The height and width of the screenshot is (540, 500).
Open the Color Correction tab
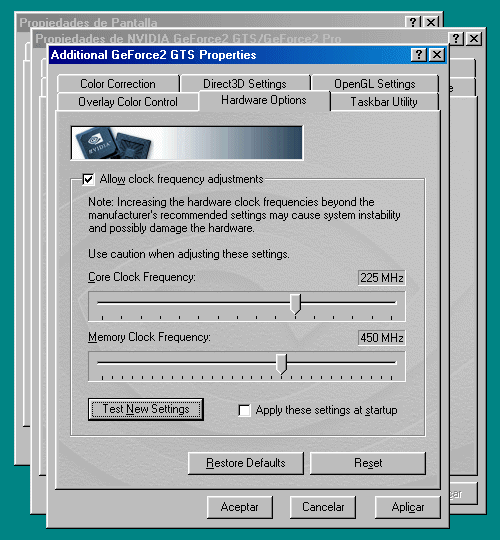118,84
